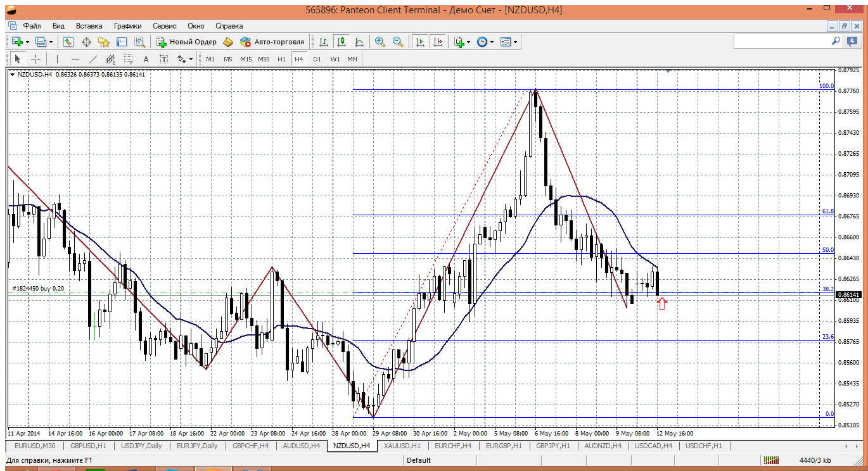The image size is (868, 471).
Task: Select the trendline drawing tool
Action: (x=93, y=59)
